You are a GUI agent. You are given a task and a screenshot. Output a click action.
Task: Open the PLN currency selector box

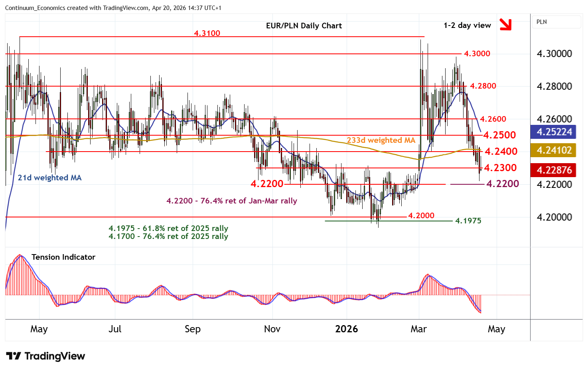point(556,22)
